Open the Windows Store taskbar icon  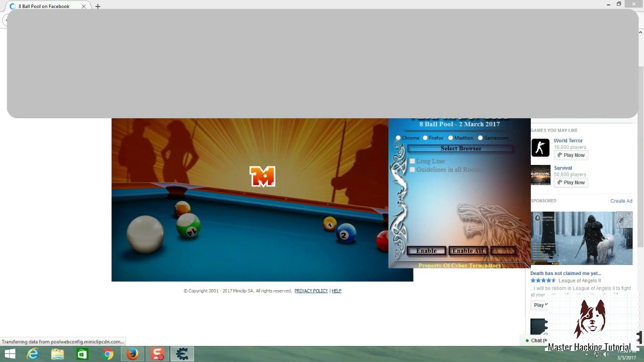point(83,354)
